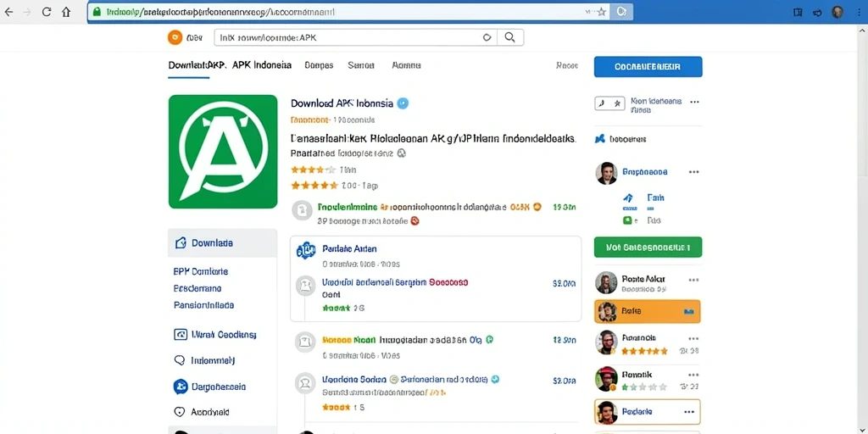Image resolution: width=868 pixels, height=434 pixels.
Task: Click the blue round icon beside Dargohensaia
Action: (180, 387)
